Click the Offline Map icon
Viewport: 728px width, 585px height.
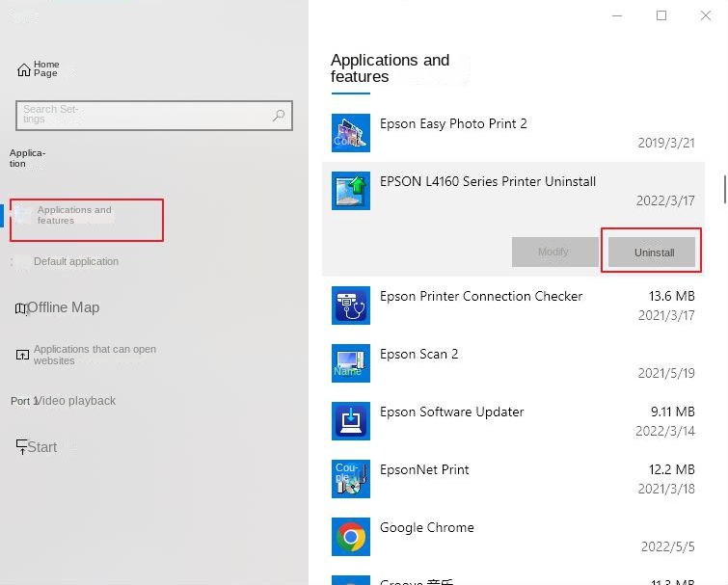[21, 308]
